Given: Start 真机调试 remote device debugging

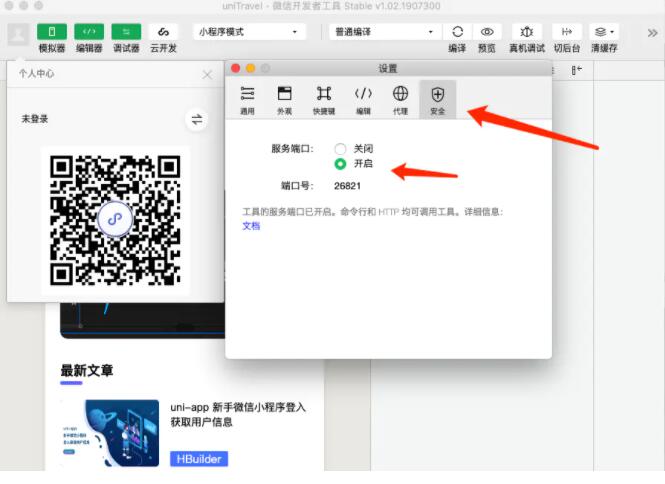Looking at the screenshot, I should click(x=527, y=32).
